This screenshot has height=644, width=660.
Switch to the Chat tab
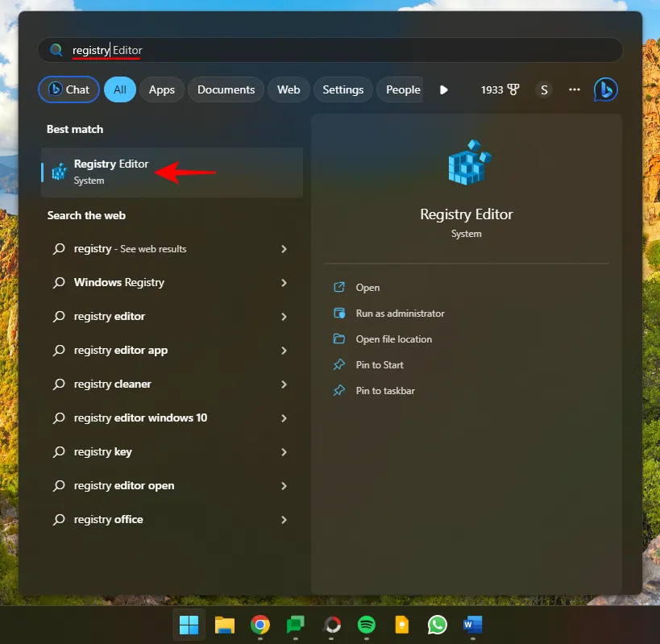pos(68,89)
